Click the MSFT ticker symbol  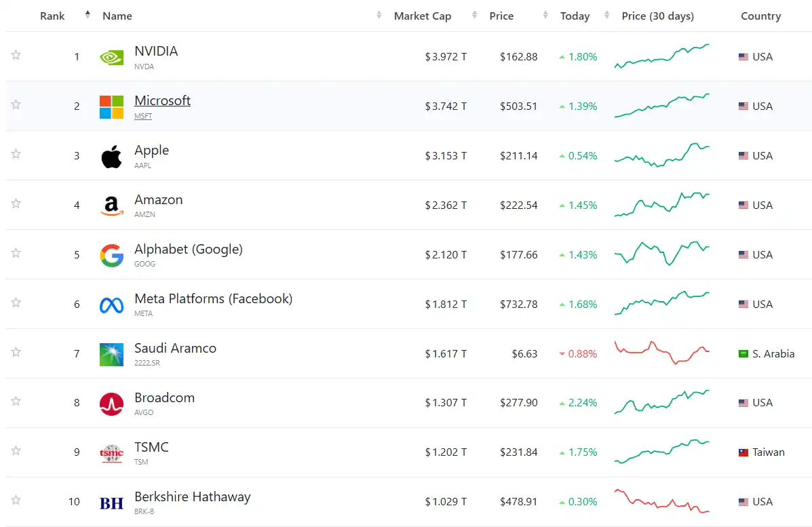coord(143,116)
